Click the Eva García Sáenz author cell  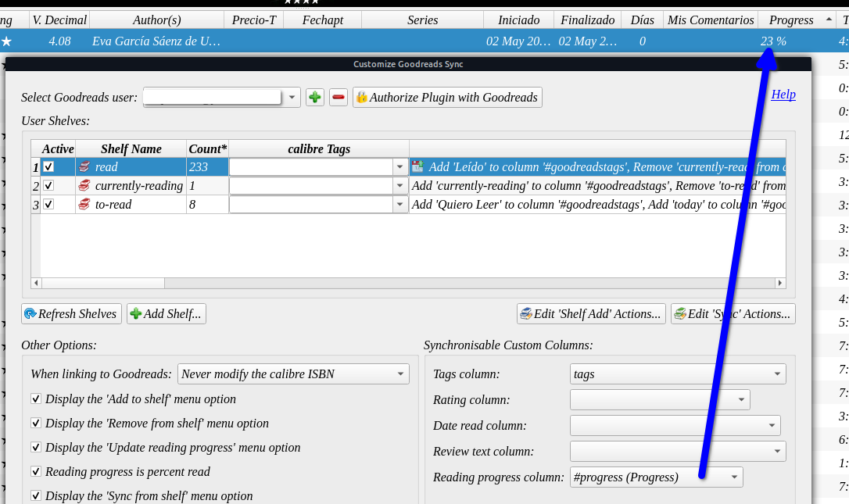pyautogui.click(x=156, y=41)
